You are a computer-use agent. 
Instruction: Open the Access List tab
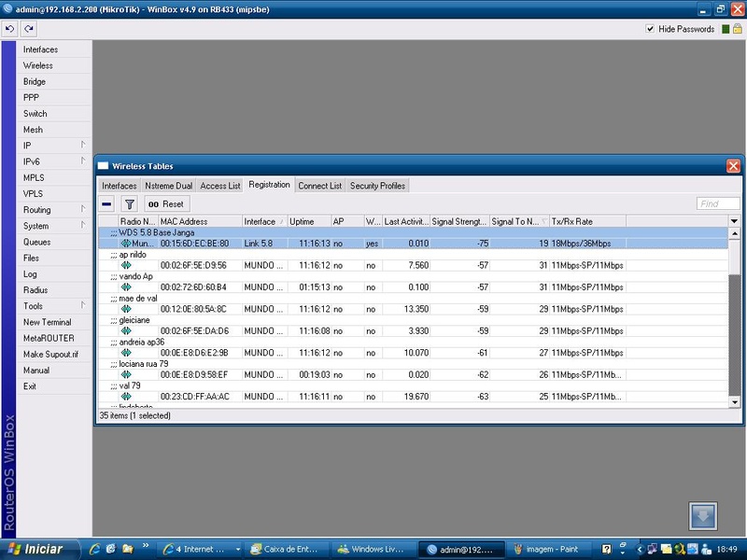pyautogui.click(x=220, y=186)
